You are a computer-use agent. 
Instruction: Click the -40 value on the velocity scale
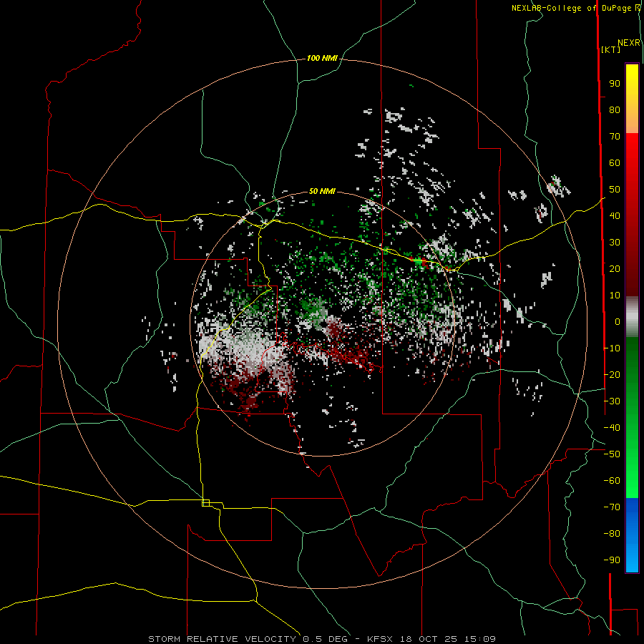[612, 428]
